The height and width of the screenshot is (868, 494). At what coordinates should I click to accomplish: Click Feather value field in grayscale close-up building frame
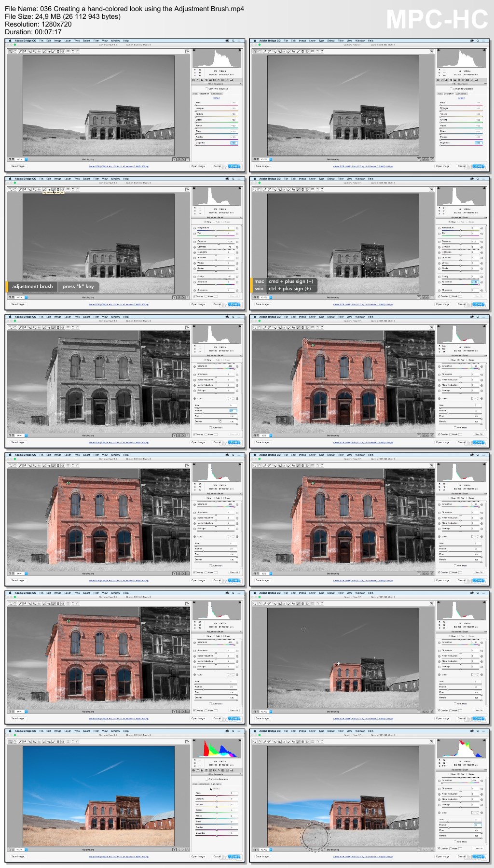pos(233,411)
